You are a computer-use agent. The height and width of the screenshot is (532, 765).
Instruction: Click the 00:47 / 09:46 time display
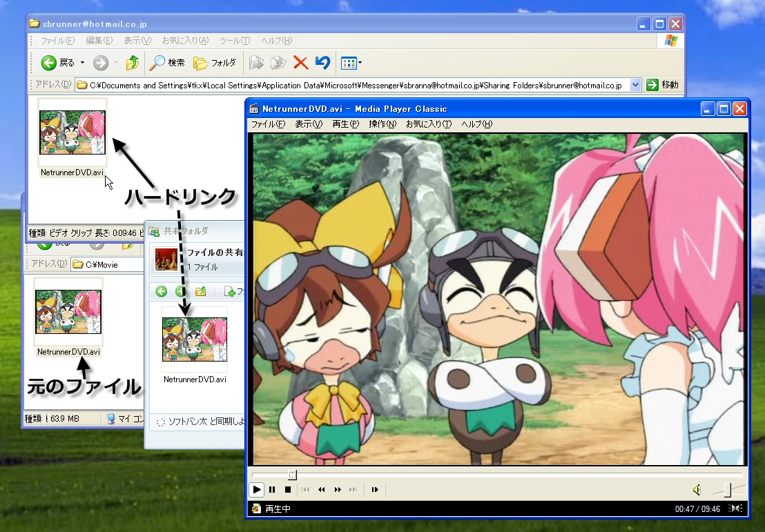(697, 509)
